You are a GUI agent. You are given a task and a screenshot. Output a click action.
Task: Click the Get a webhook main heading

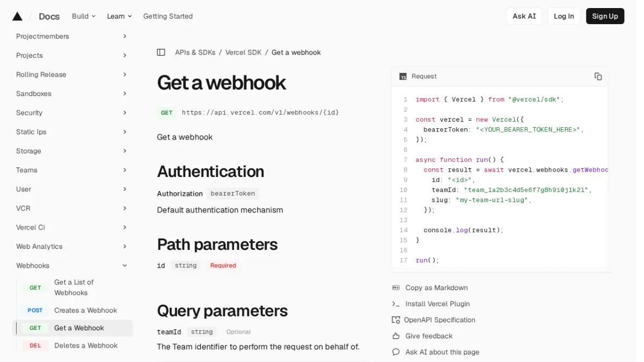pyautogui.click(x=221, y=83)
